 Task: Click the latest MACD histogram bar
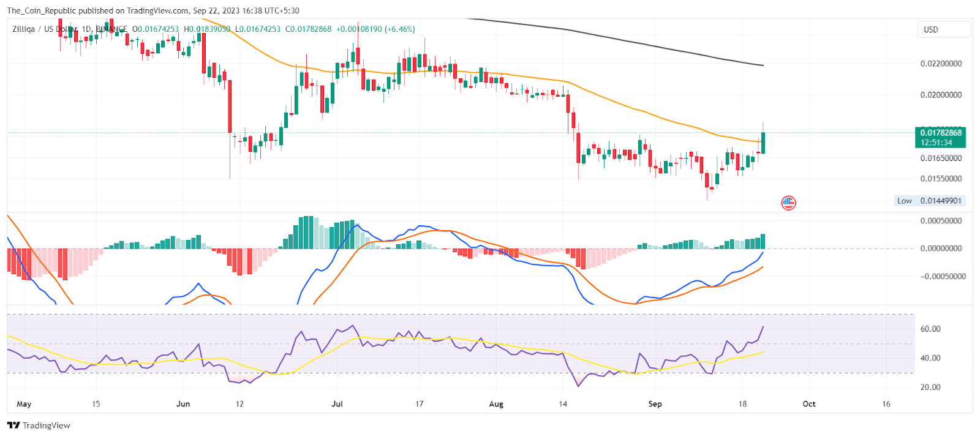point(763,241)
